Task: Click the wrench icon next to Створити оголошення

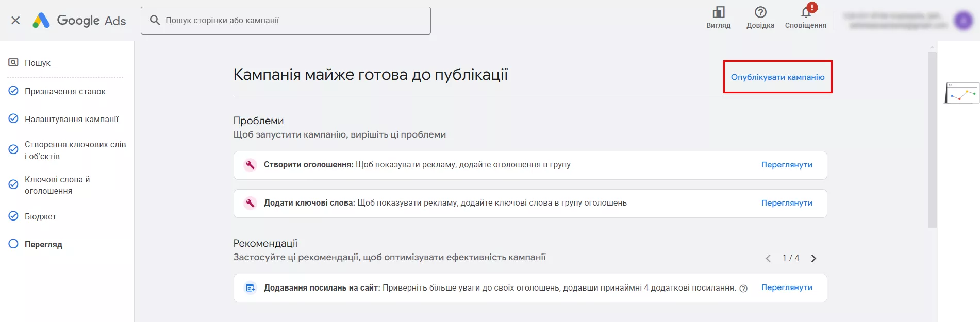Action: (250, 165)
